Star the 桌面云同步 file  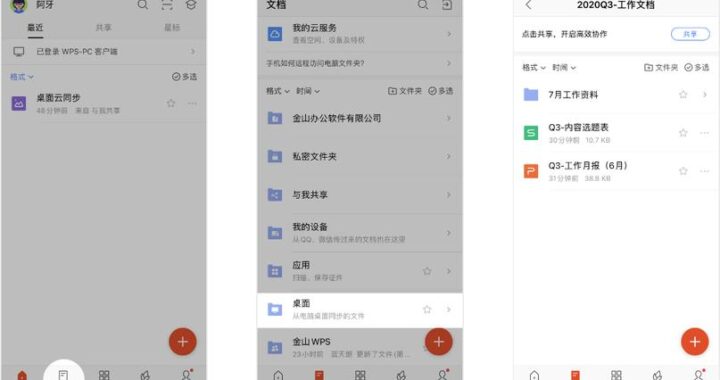point(171,103)
